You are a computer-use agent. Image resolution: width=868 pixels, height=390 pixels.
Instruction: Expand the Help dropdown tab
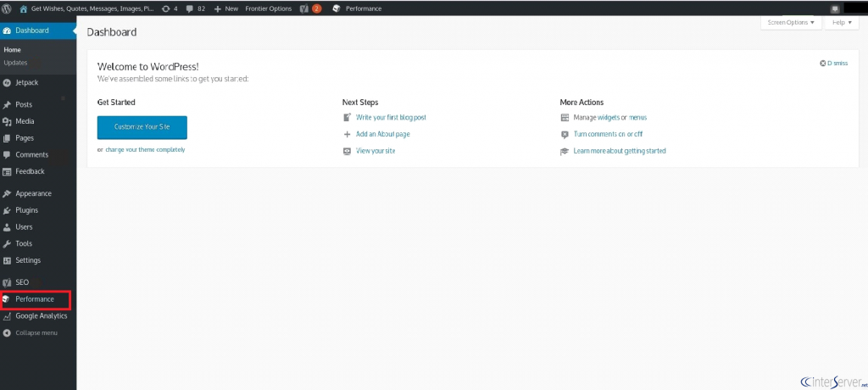(842, 23)
